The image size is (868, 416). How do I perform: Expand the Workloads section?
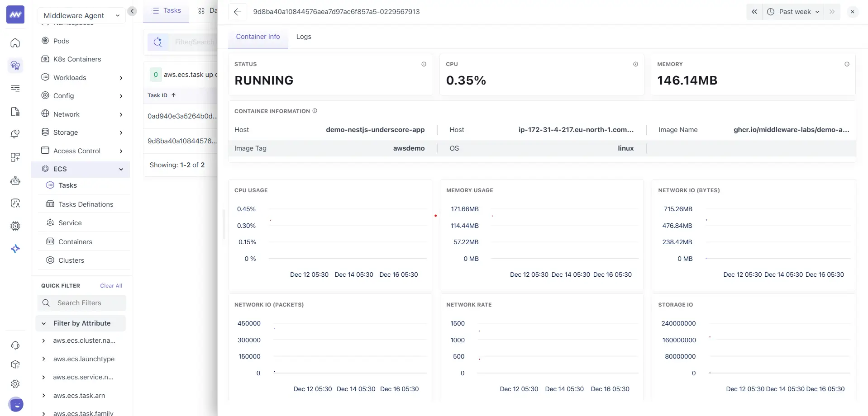(120, 78)
